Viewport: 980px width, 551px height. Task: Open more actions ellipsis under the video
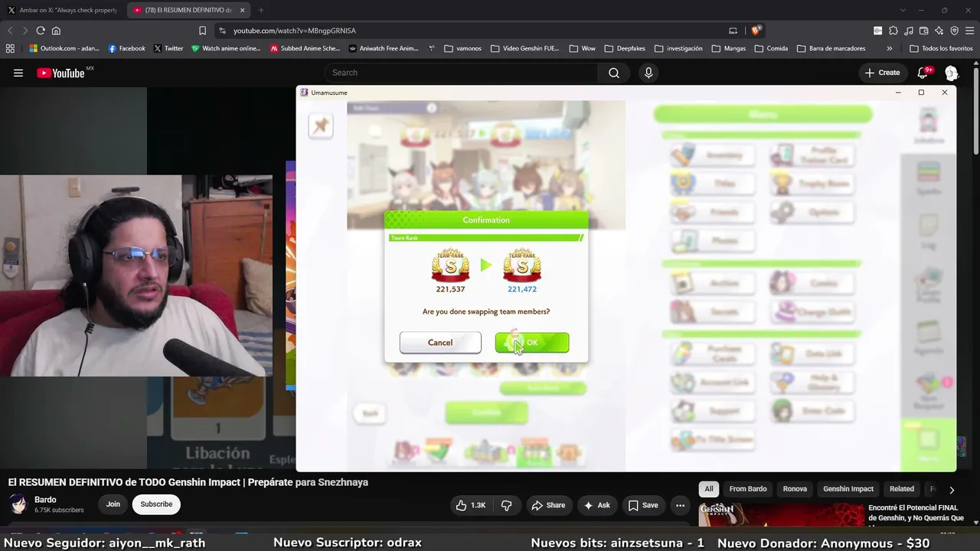click(x=680, y=505)
